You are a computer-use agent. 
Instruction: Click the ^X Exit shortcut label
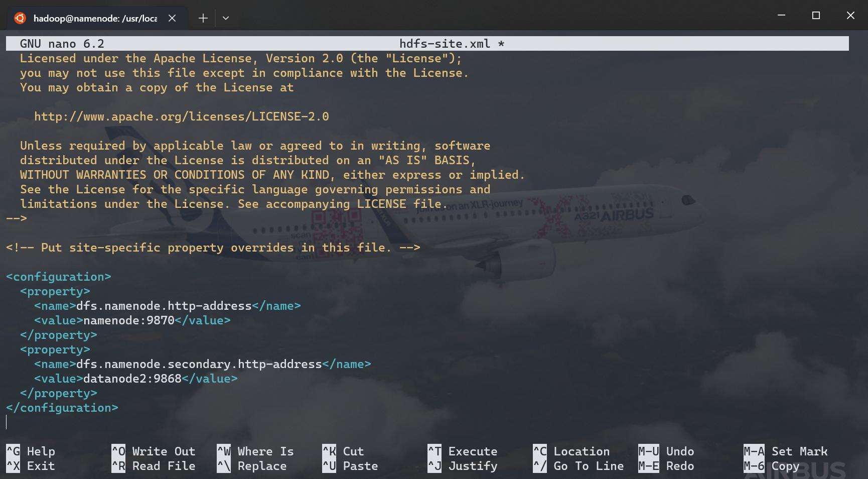click(x=31, y=466)
